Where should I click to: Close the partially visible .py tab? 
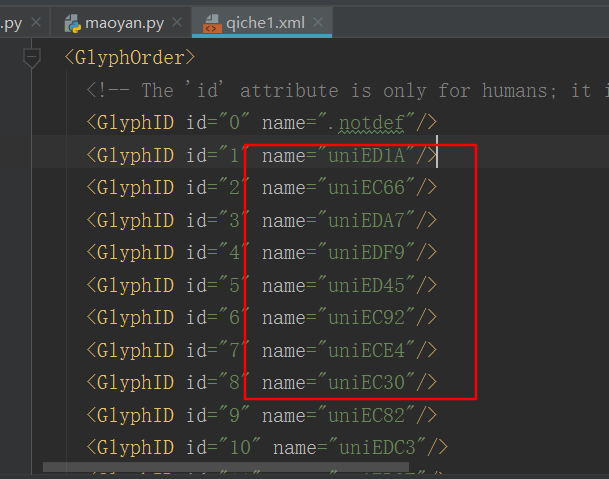tap(36, 23)
